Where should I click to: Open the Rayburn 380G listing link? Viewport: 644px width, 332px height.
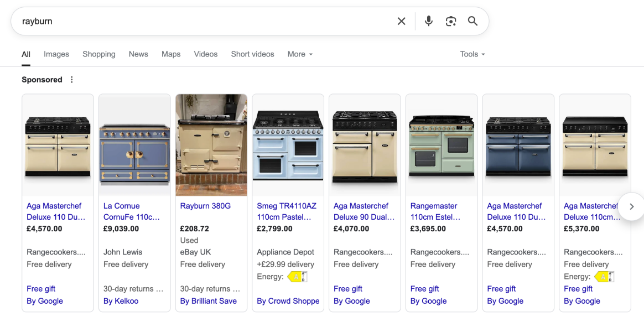click(205, 206)
